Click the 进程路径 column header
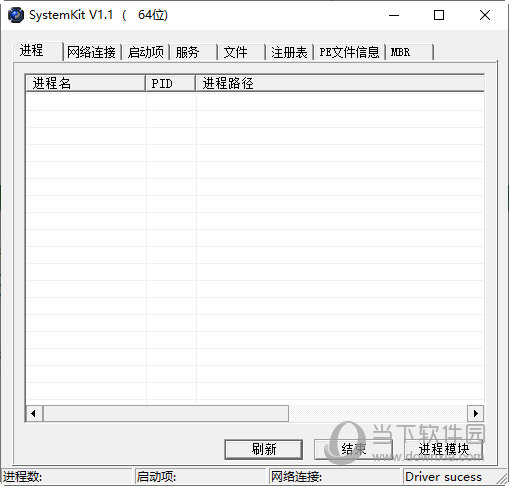509x486 pixels. click(340, 83)
